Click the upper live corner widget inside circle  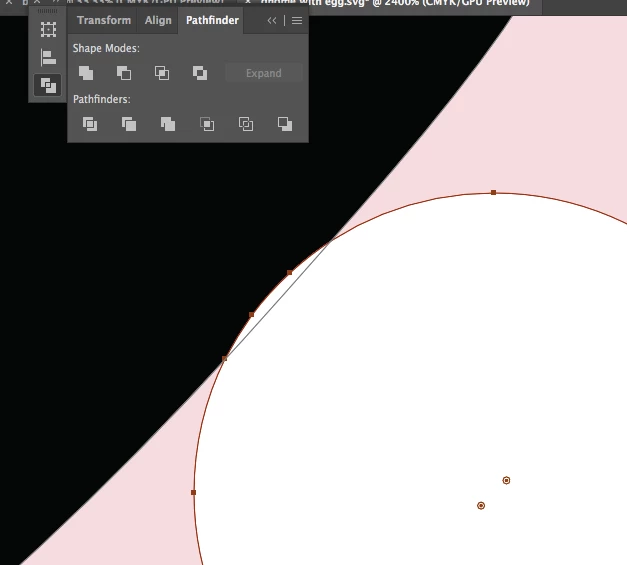tap(506, 480)
